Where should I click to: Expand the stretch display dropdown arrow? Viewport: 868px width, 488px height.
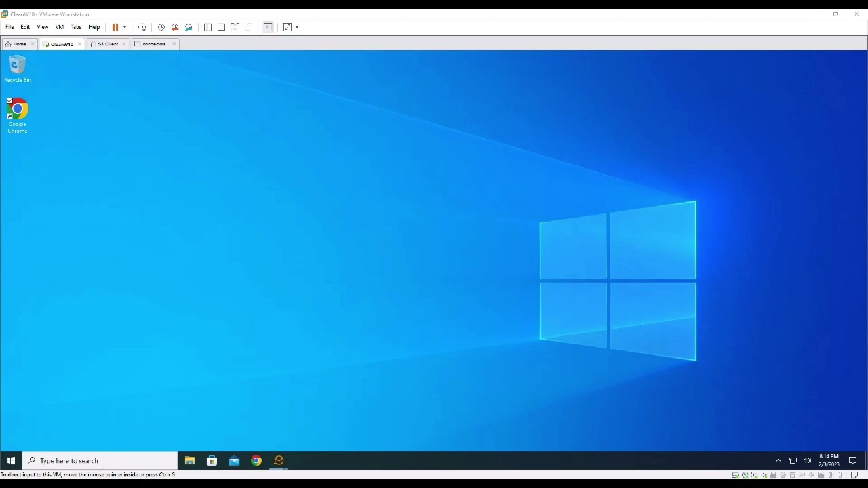(x=297, y=27)
